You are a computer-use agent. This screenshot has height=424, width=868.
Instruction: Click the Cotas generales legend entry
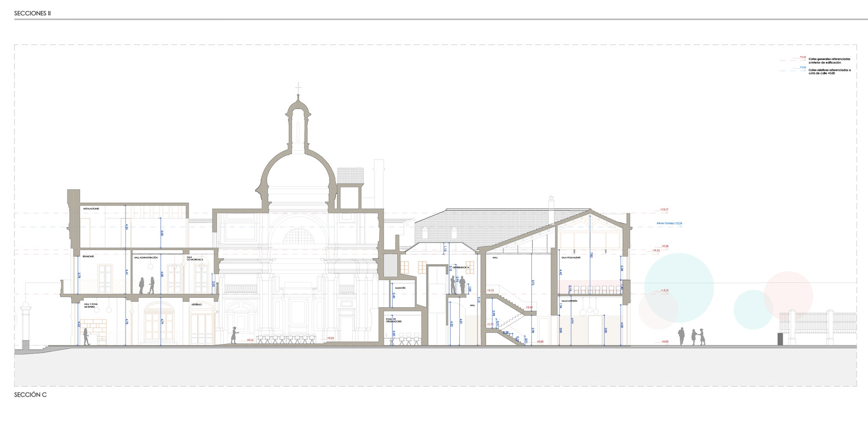[x=829, y=60]
